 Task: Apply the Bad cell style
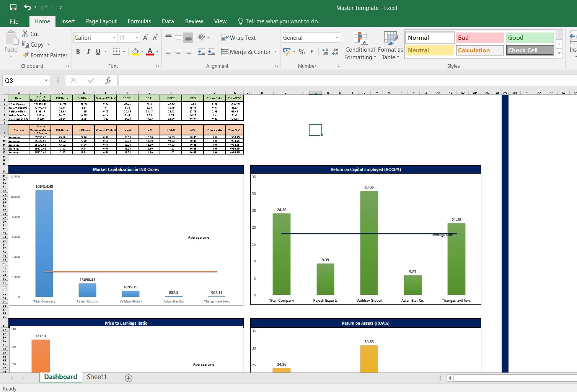click(479, 37)
